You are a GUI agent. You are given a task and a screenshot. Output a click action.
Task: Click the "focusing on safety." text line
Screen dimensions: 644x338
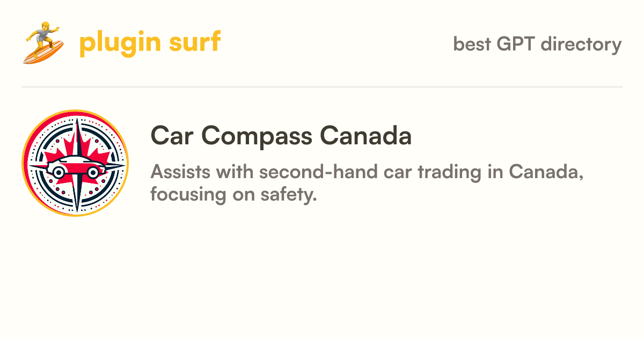(233, 194)
